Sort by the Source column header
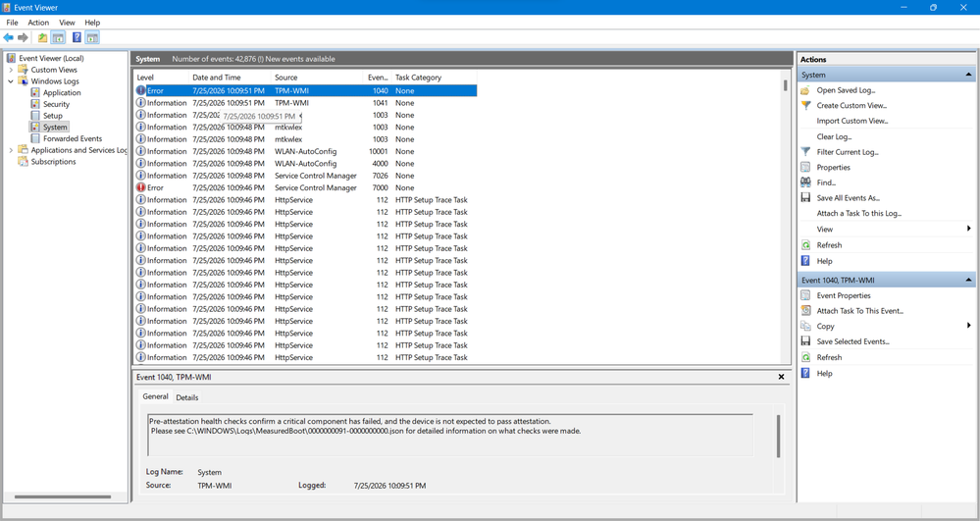 point(317,78)
